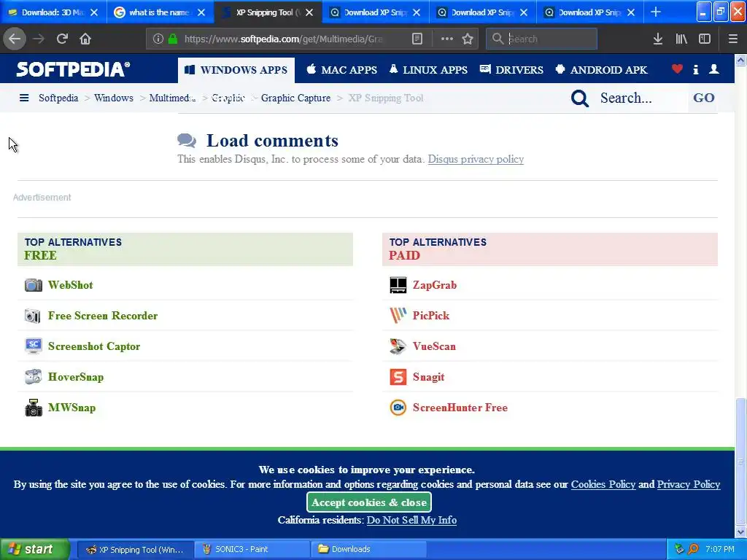
Task: Switch to SONIC3 - Paint taskbar item
Action: point(252,549)
